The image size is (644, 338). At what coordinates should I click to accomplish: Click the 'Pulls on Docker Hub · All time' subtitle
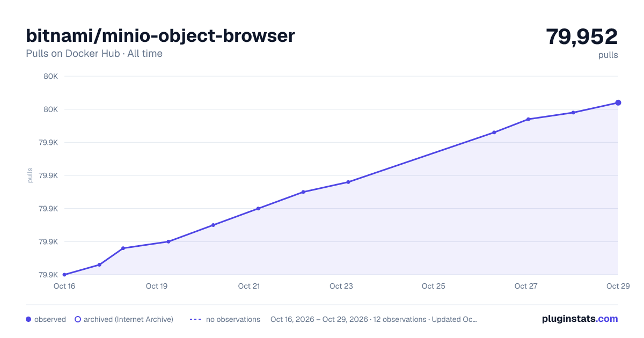tap(94, 54)
